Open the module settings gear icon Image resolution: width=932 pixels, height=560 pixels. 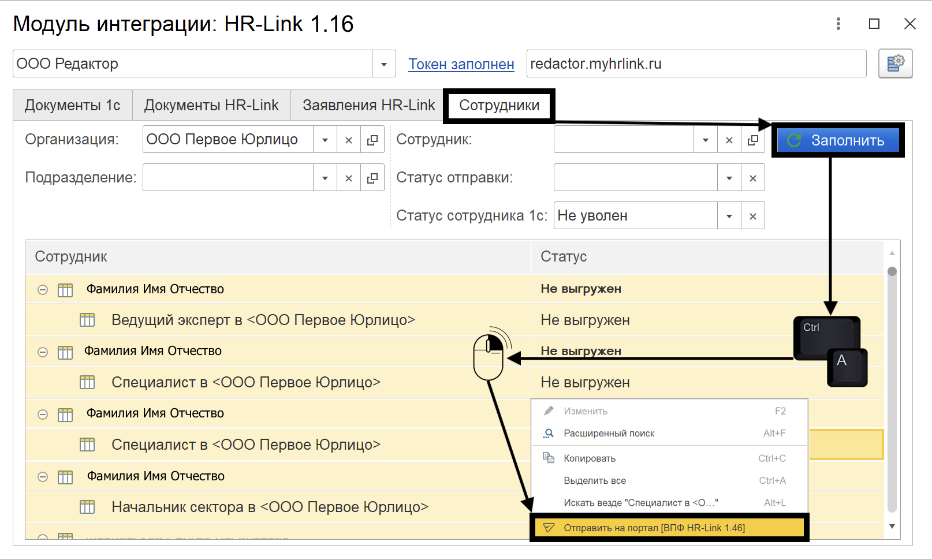point(895,64)
